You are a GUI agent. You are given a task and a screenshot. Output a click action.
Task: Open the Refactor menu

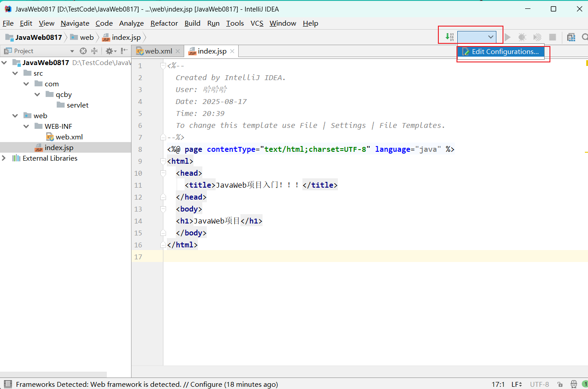tap(164, 23)
